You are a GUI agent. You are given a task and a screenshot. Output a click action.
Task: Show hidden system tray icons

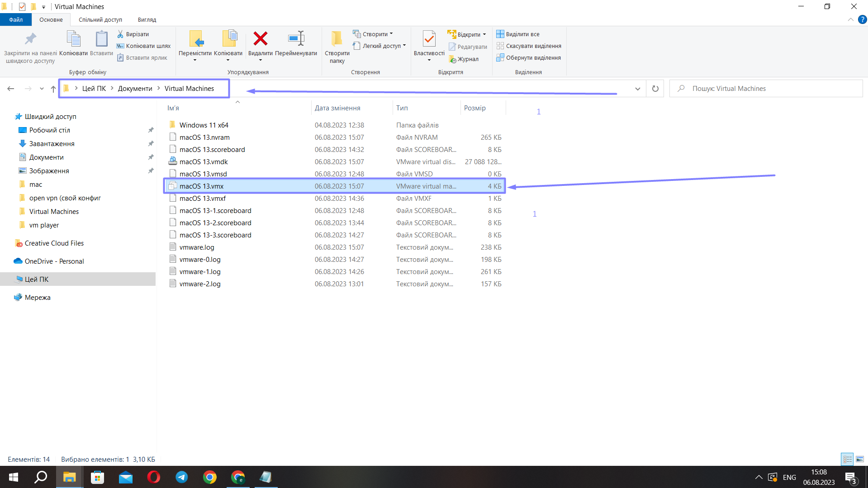[759, 477]
